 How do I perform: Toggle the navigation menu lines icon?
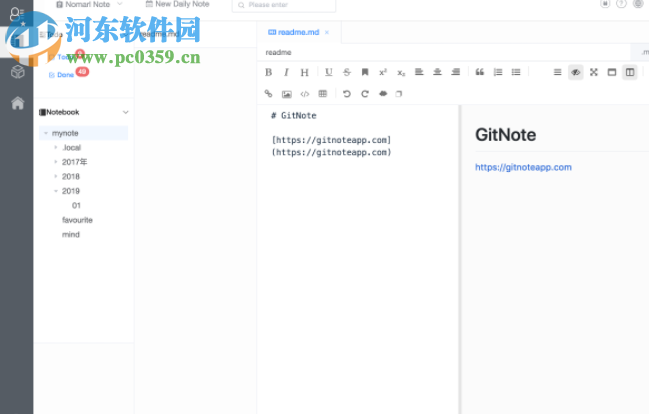(558, 72)
